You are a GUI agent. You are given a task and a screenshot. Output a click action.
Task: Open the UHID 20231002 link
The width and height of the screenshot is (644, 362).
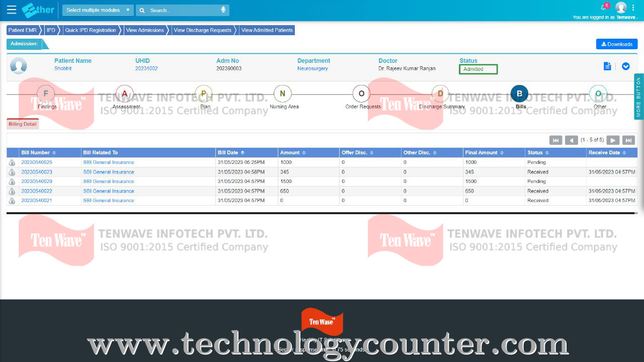click(x=146, y=68)
